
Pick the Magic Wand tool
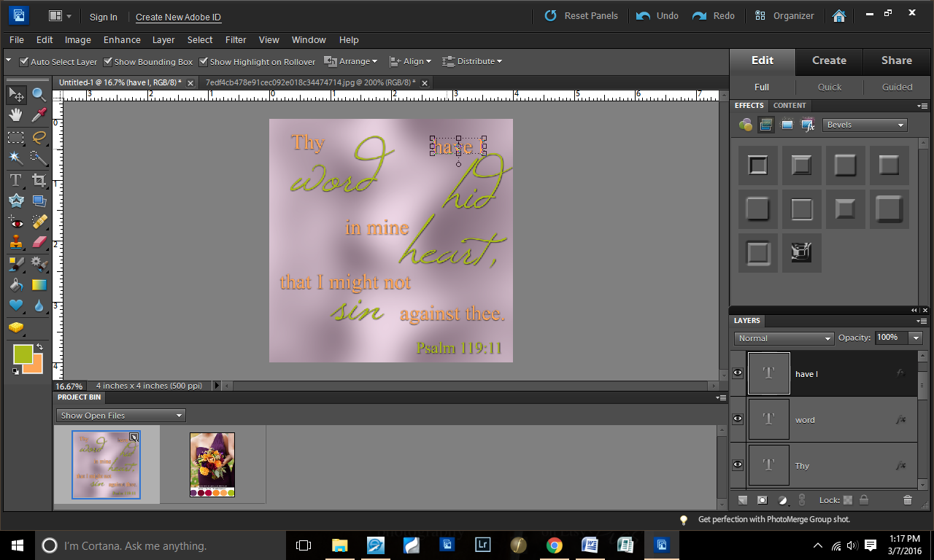pyautogui.click(x=15, y=158)
